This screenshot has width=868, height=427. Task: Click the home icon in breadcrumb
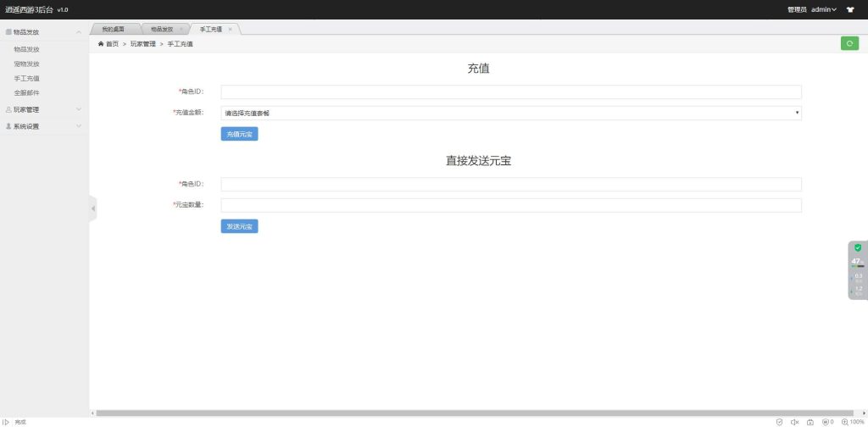(x=102, y=43)
